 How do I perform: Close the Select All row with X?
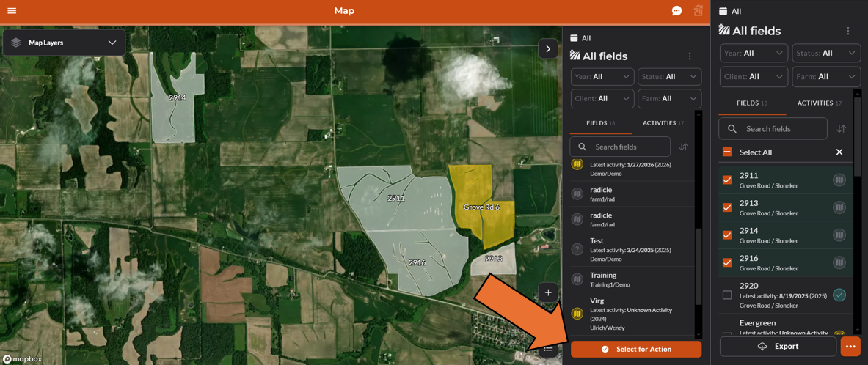839,152
